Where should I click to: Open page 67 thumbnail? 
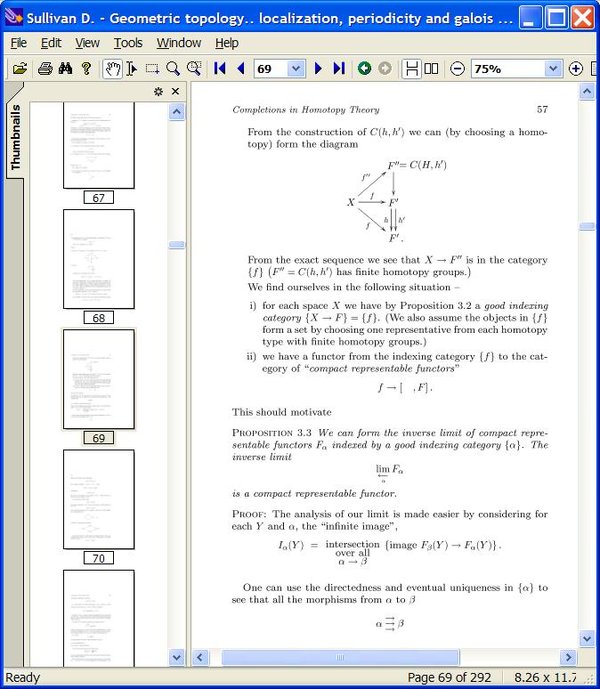tap(99, 145)
